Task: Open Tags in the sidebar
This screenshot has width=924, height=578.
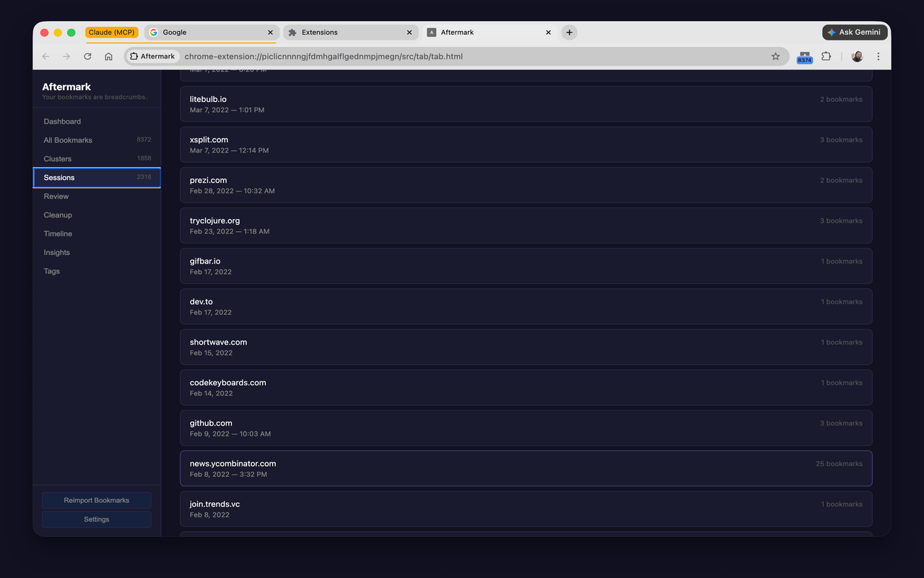Action: coord(97,272)
